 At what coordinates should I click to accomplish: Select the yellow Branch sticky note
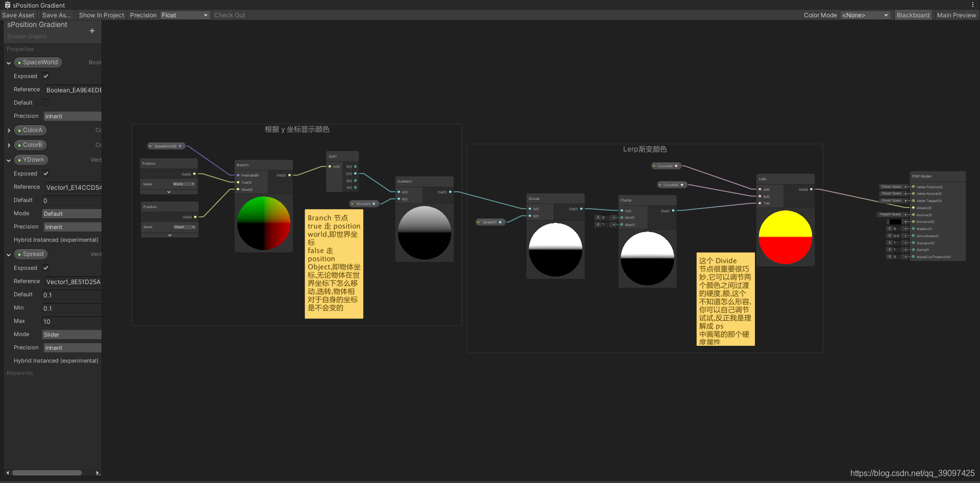point(334,263)
